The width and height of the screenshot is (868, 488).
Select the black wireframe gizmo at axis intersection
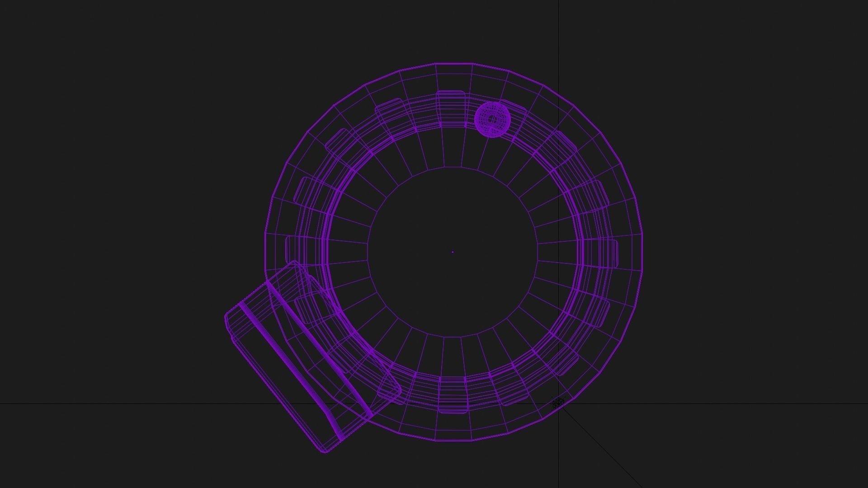click(x=559, y=403)
